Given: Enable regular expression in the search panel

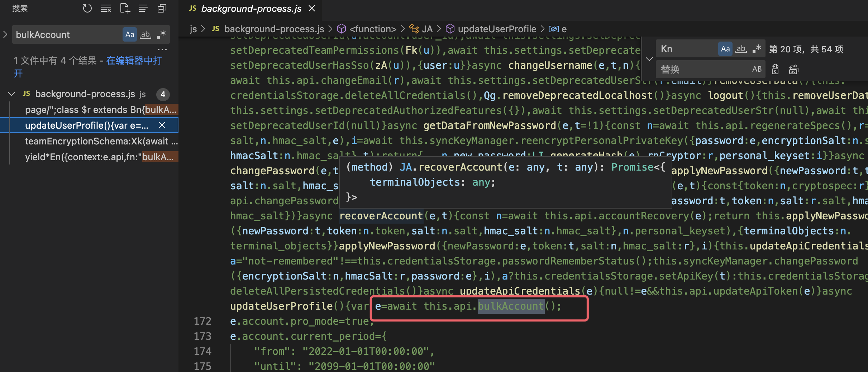Looking at the screenshot, I should (x=161, y=34).
